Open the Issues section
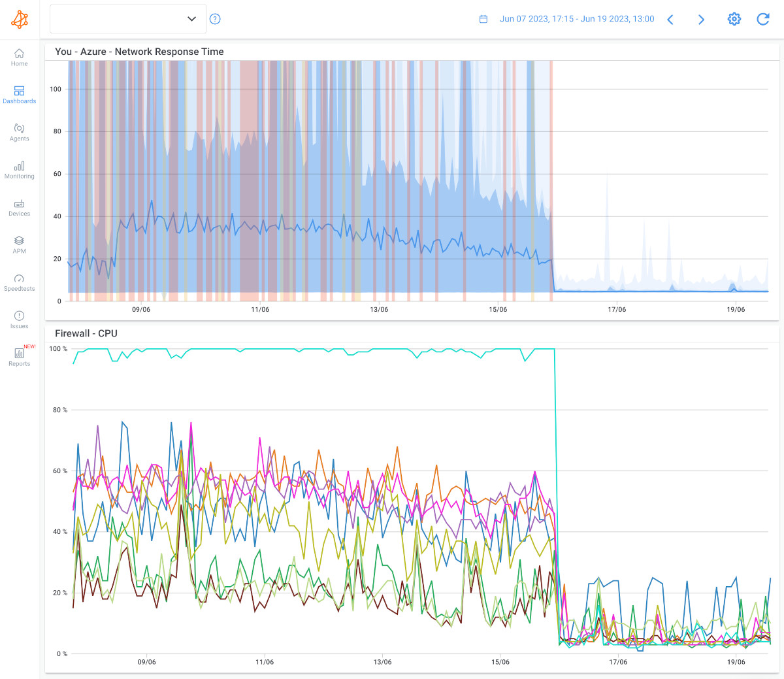 [19, 318]
